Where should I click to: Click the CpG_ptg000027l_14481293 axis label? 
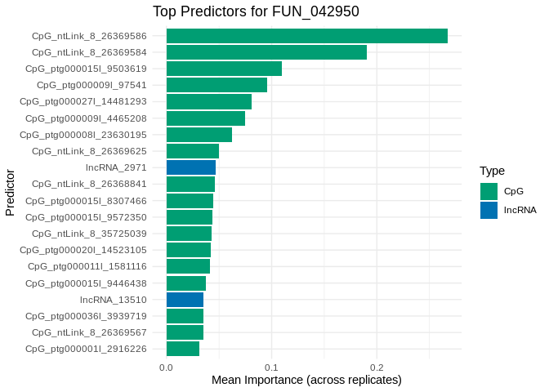(x=83, y=102)
